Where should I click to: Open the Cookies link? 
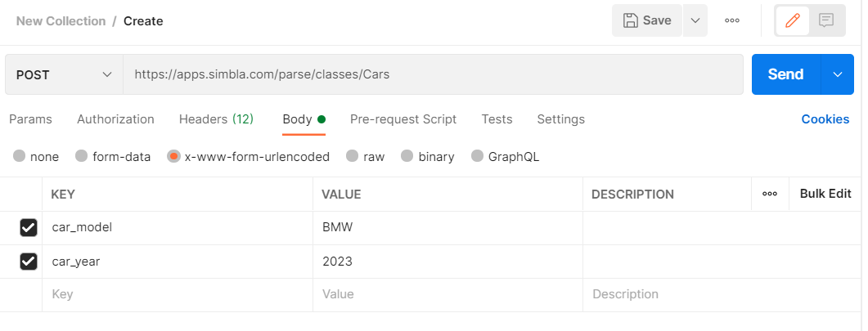(825, 119)
